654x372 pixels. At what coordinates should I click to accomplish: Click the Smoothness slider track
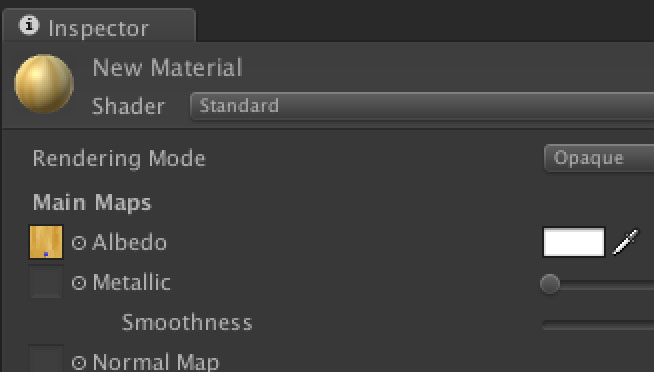(x=598, y=325)
